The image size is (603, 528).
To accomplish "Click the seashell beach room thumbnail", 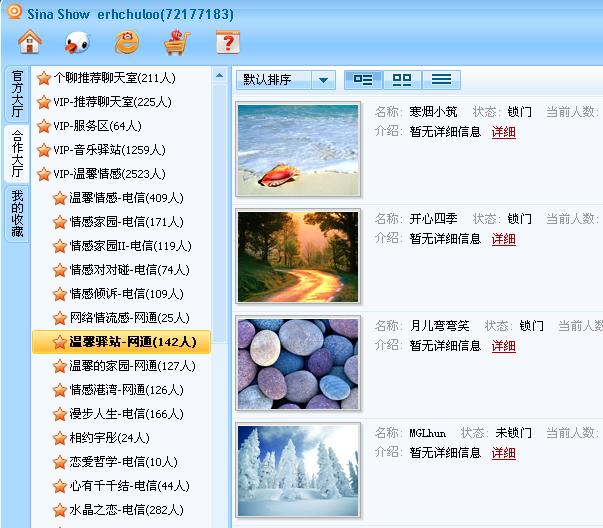I will [298, 150].
